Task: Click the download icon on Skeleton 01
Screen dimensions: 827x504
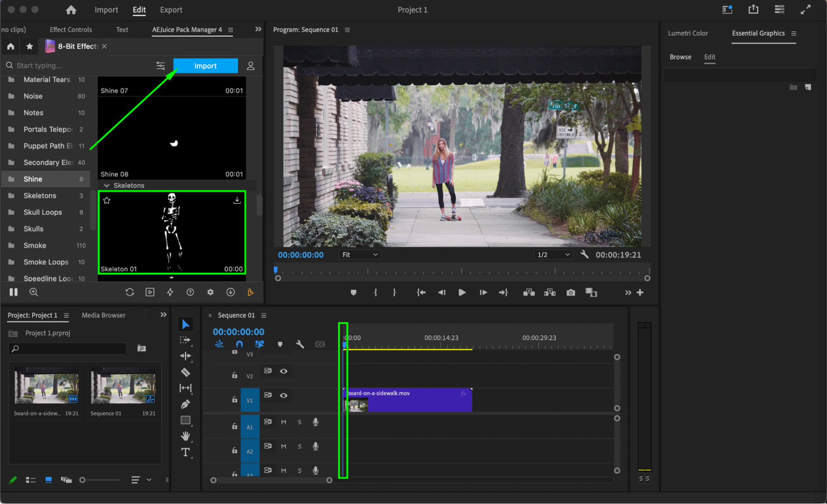Action: (x=237, y=201)
